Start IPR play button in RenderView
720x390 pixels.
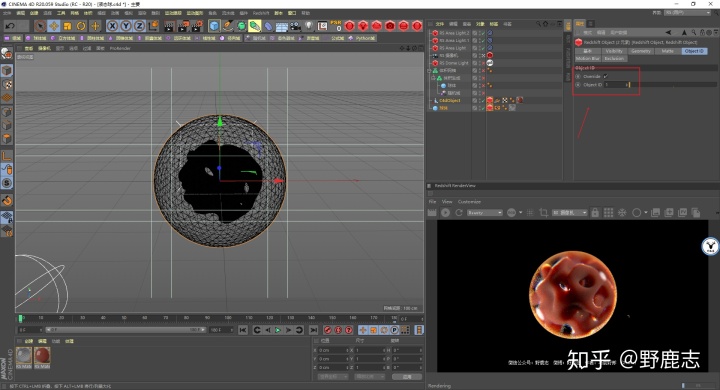[x=445, y=213]
